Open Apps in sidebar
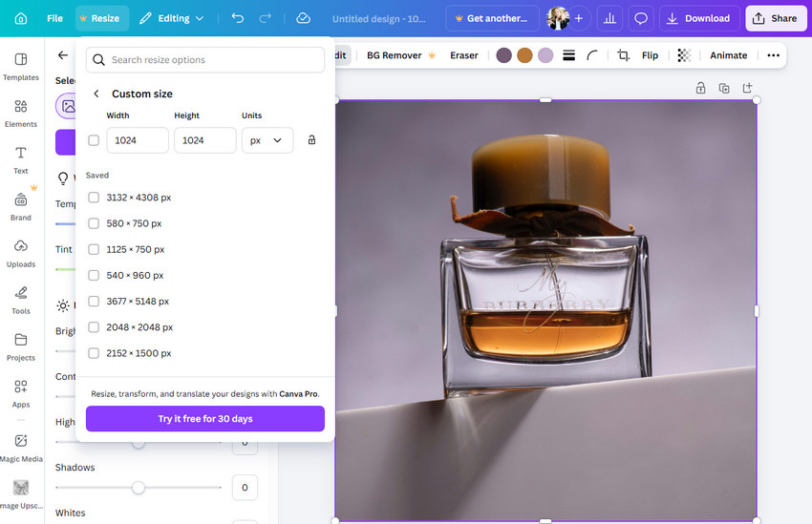812x524 pixels. click(x=21, y=394)
